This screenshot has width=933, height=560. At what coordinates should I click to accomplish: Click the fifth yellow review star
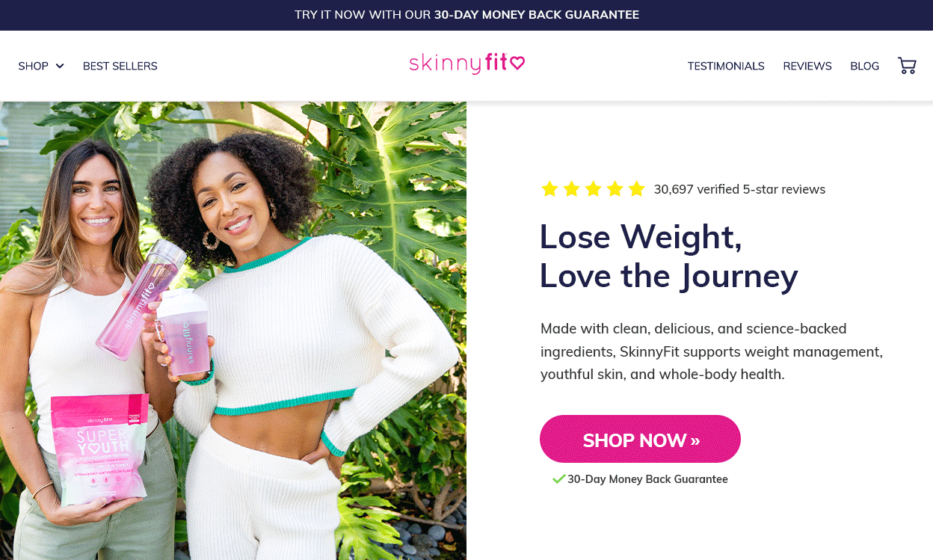(636, 189)
